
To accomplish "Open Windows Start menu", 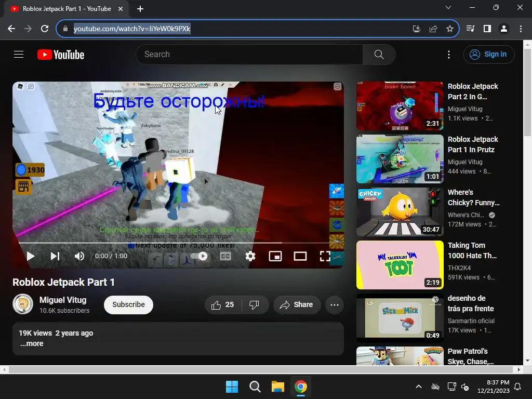I will point(232,387).
